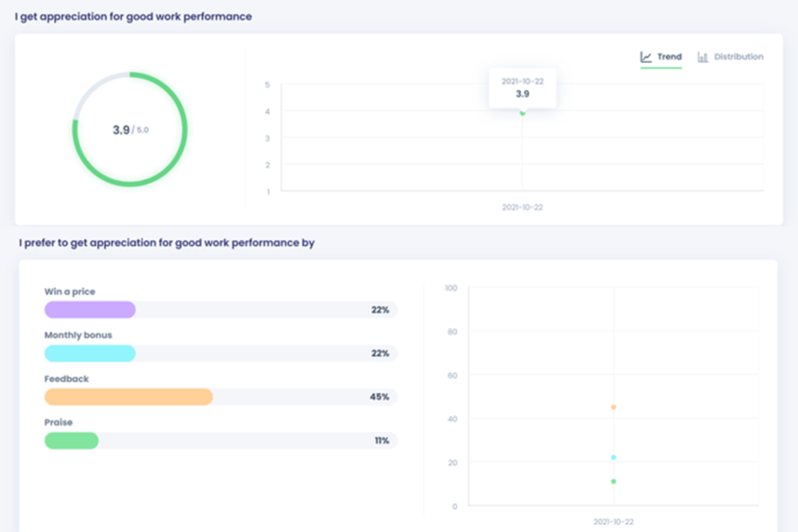Click the 2021-10-22 axis label under percentage chart
798x532 pixels.
[x=614, y=522]
